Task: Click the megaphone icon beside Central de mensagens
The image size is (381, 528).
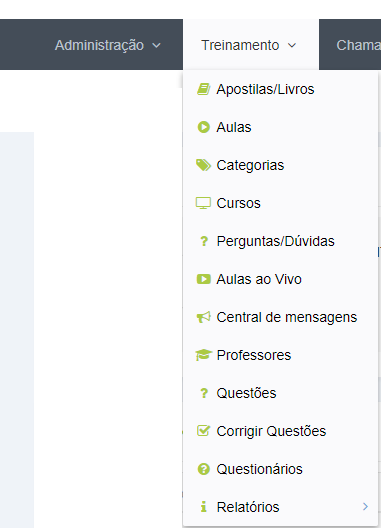Action: (203, 317)
